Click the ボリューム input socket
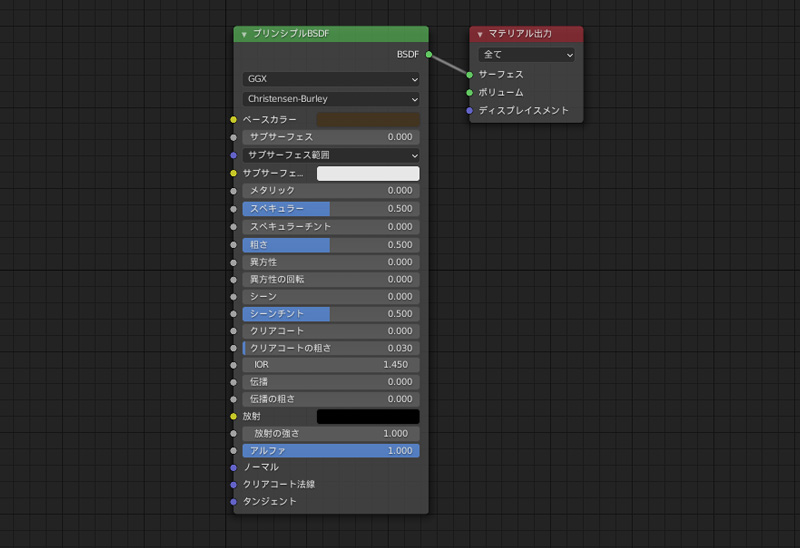800x548 pixels. click(469, 92)
